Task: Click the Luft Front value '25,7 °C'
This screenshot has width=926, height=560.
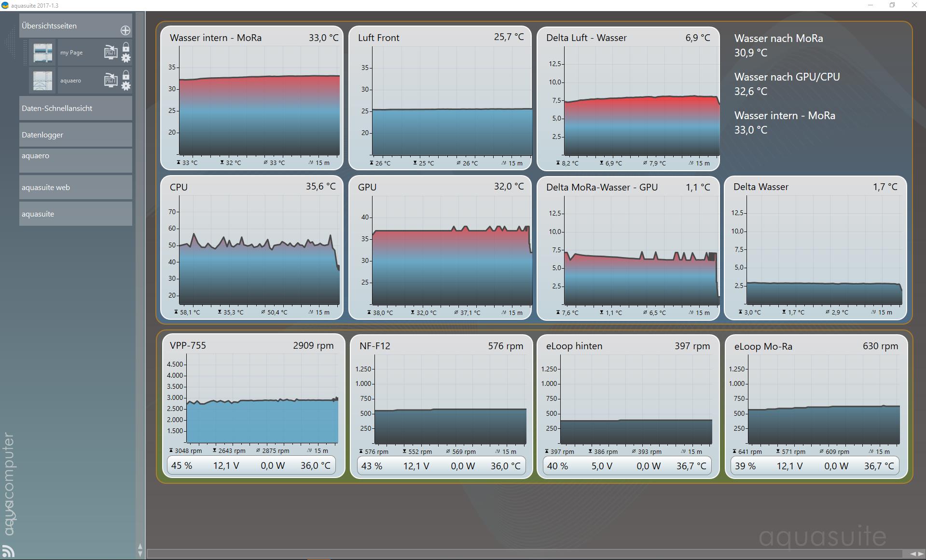Action: pyautogui.click(x=509, y=37)
